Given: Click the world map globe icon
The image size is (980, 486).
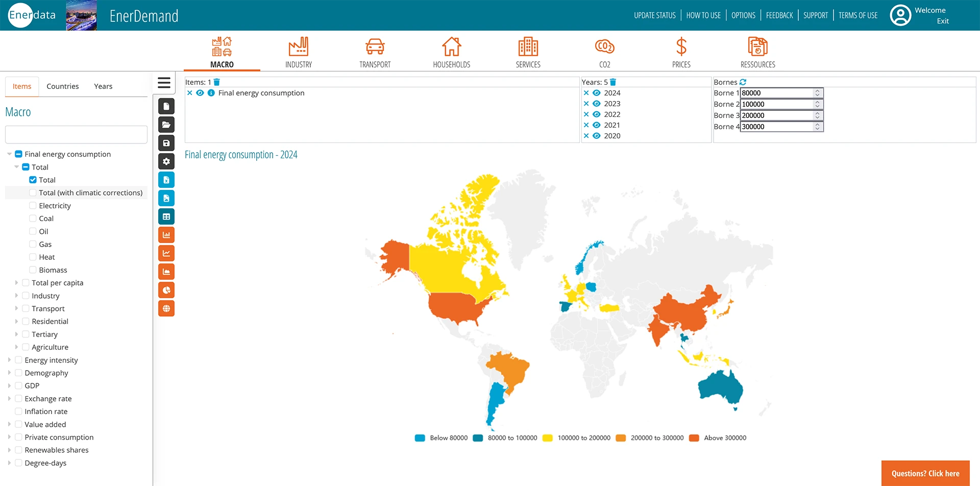Looking at the screenshot, I should click(166, 308).
